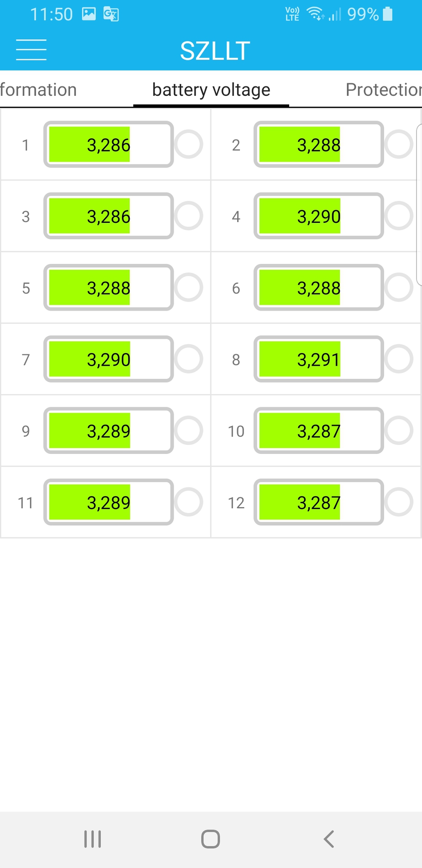Switch to the Protection tab
Viewport: 422px width, 868px height.
383,90
